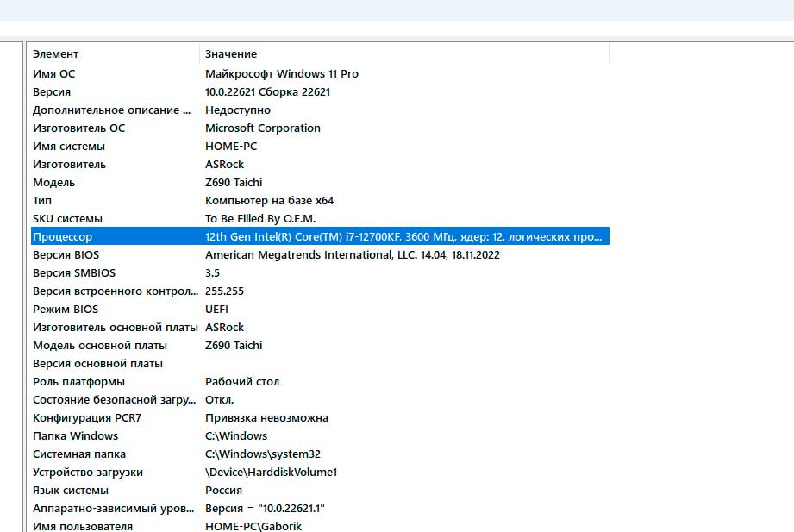This screenshot has height=532, width=794.
Task: Click To Be Filled By O.E.M. value
Action: pos(260,219)
